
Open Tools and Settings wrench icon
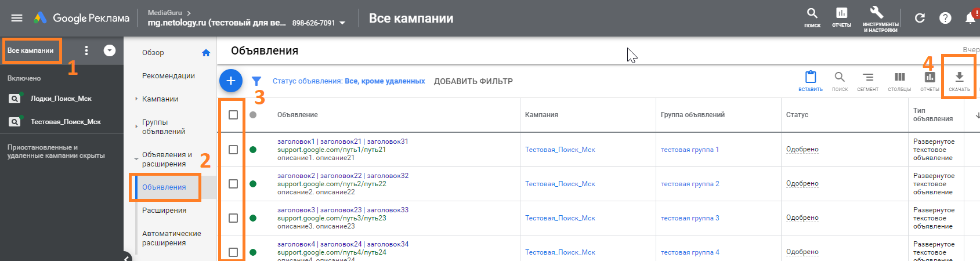pos(877,14)
